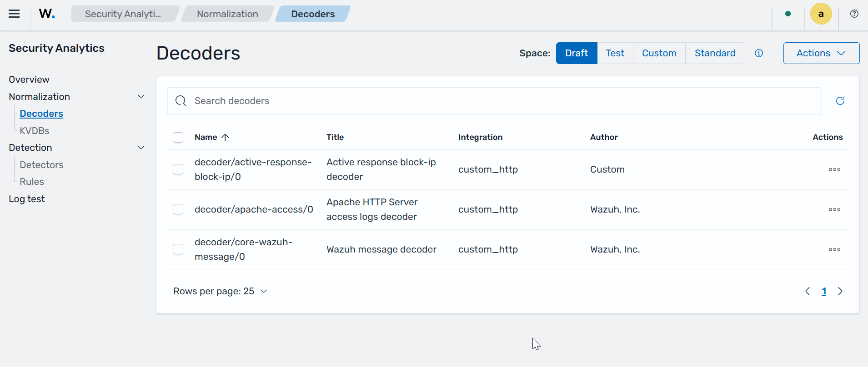Viewport: 868px width, 367px height.
Task: Open Decoders in the sidebar
Action: click(x=41, y=114)
